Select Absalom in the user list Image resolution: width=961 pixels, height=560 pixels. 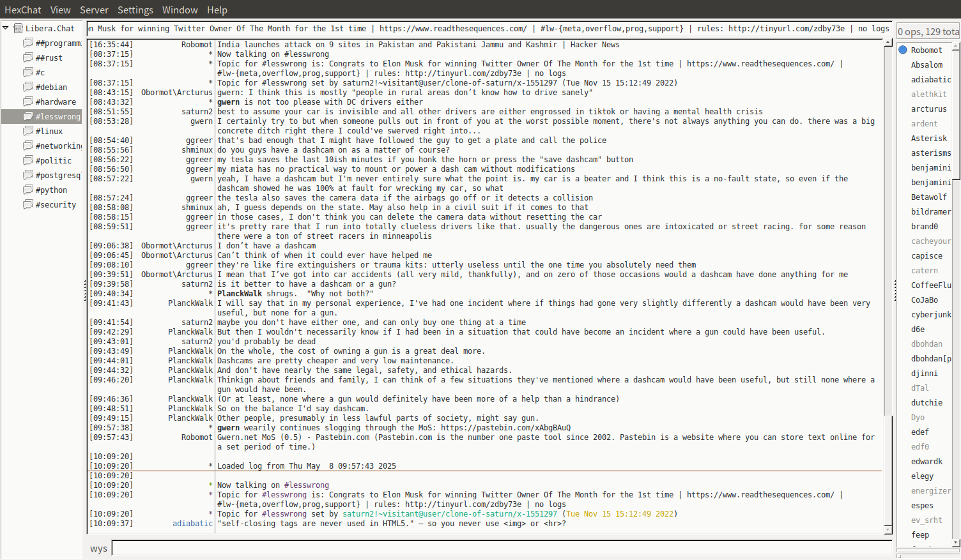tap(926, 64)
